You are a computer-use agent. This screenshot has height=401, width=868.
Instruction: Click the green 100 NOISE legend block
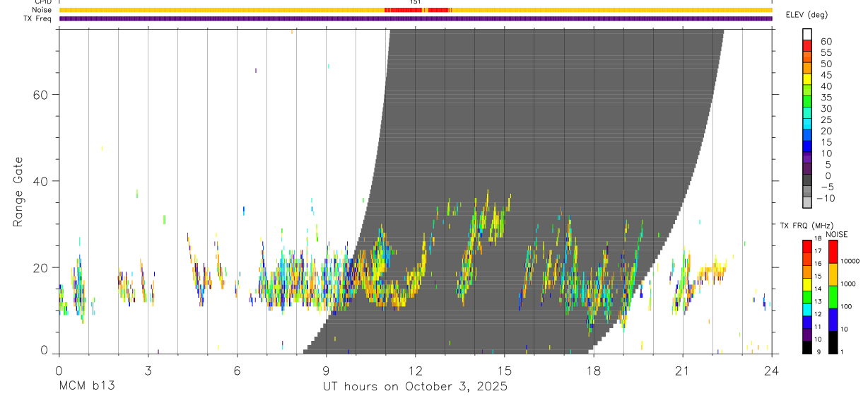(833, 297)
